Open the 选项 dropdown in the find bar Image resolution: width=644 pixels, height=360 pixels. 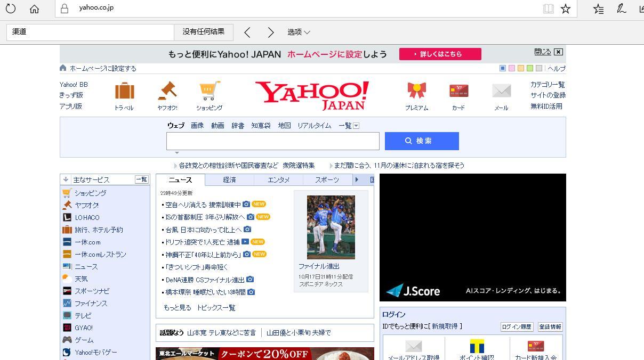pyautogui.click(x=299, y=32)
